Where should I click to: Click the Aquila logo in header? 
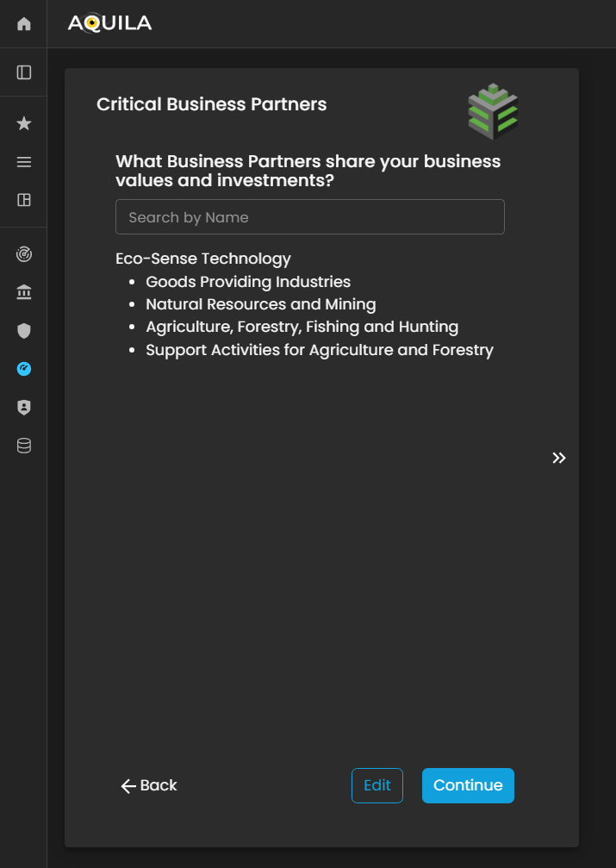click(109, 23)
